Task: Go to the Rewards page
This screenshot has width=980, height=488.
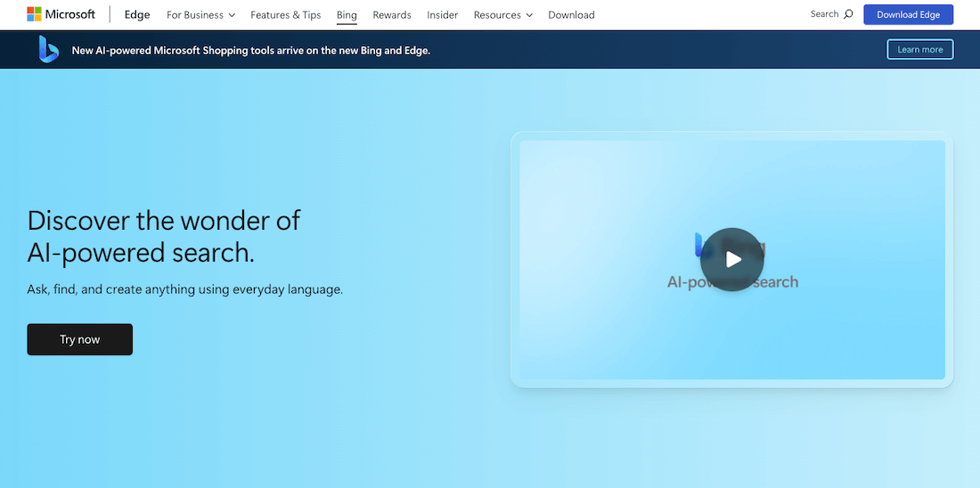Action: point(392,14)
